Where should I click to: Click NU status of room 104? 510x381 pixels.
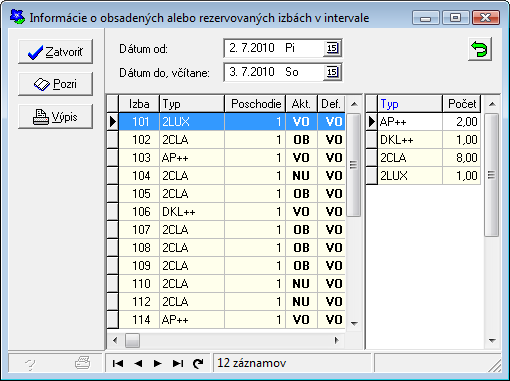(301, 176)
